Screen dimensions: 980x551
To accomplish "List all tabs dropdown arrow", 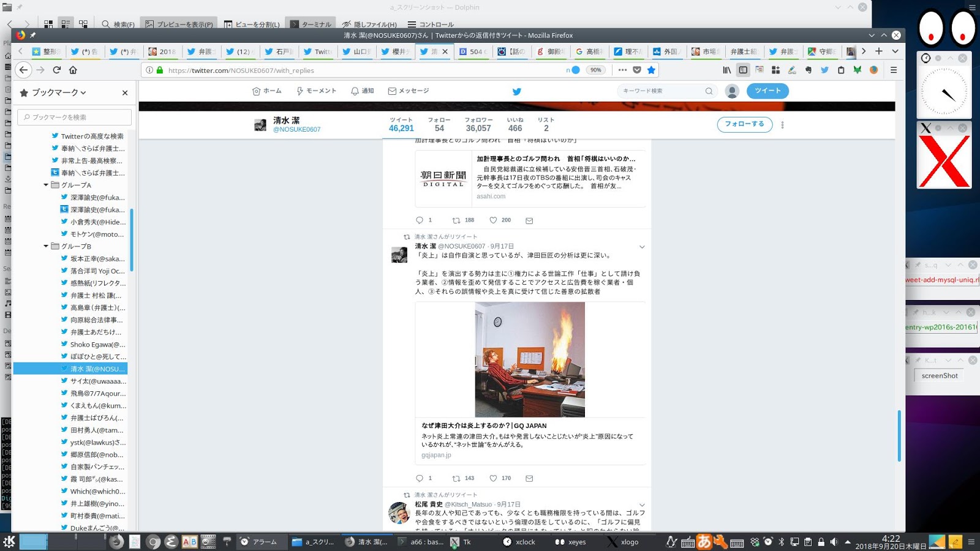I will pos(895,51).
